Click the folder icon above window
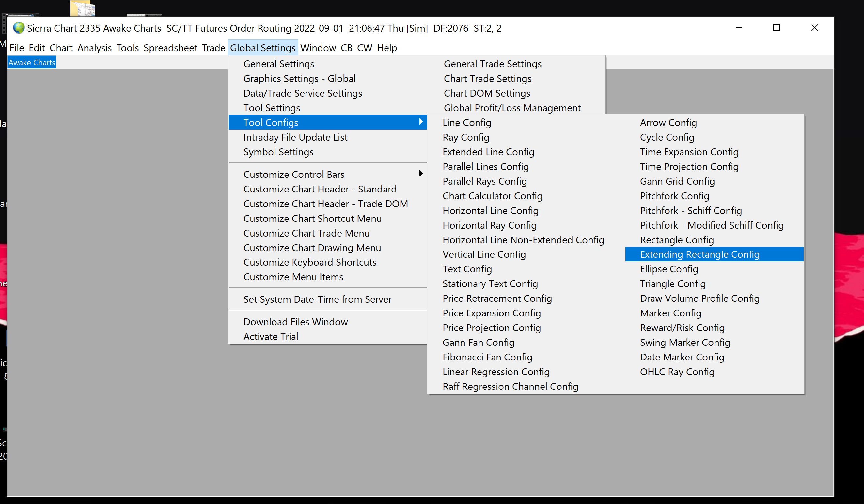 (x=82, y=8)
